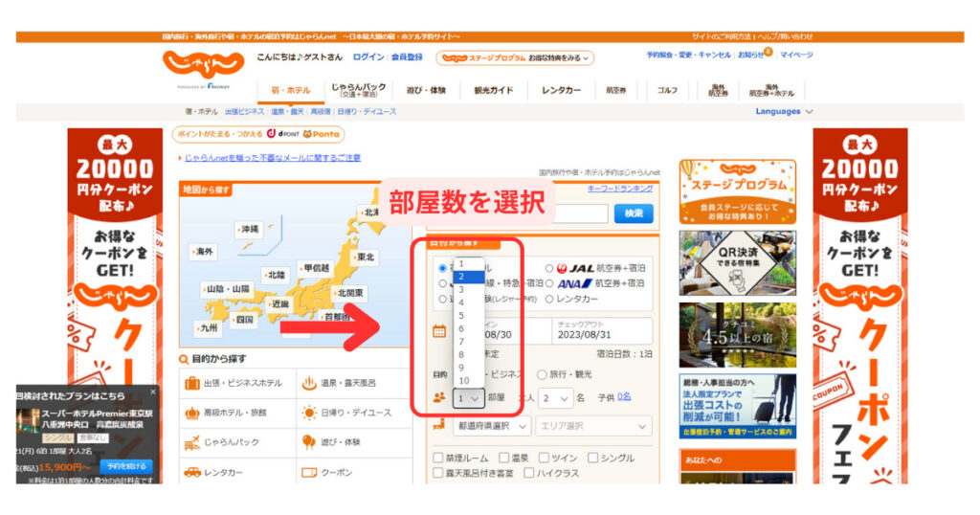Check the 露天風呂付き客室 checkbox
The image size is (980, 515).
coord(438,473)
